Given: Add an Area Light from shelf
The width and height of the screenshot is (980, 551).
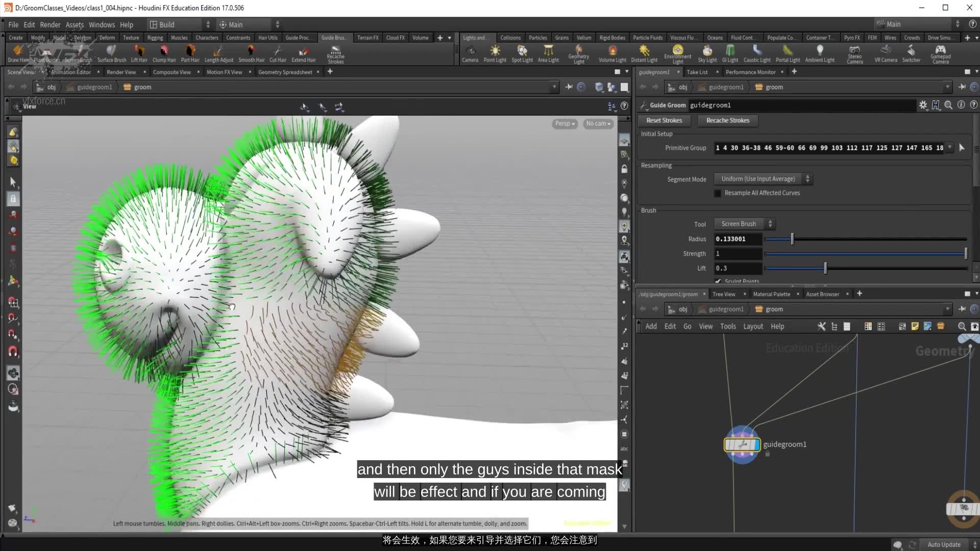Looking at the screenshot, I should 548,54.
